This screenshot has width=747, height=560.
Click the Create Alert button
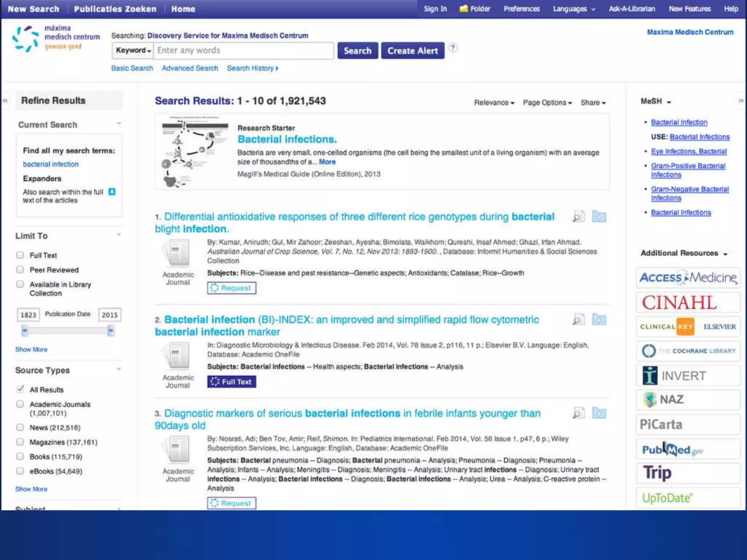click(413, 51)
